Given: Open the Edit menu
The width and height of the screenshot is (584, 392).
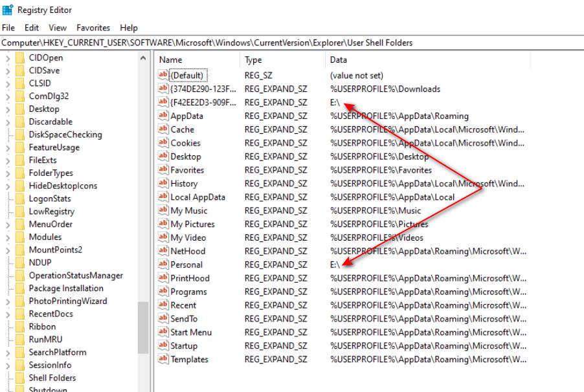Looking at the screenshot, I should pyautogui.click(x=32, y=28).
